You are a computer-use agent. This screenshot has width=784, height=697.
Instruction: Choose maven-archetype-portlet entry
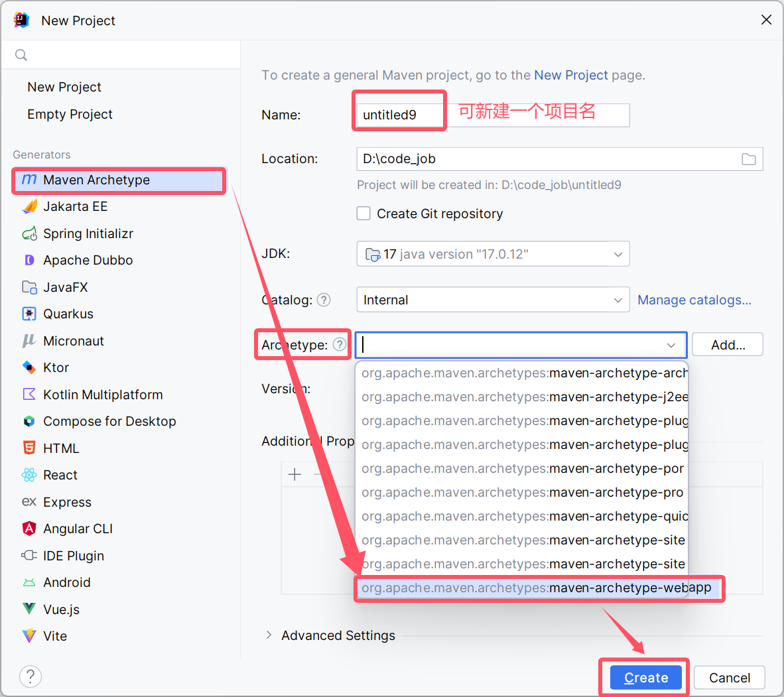click(521, 468)
